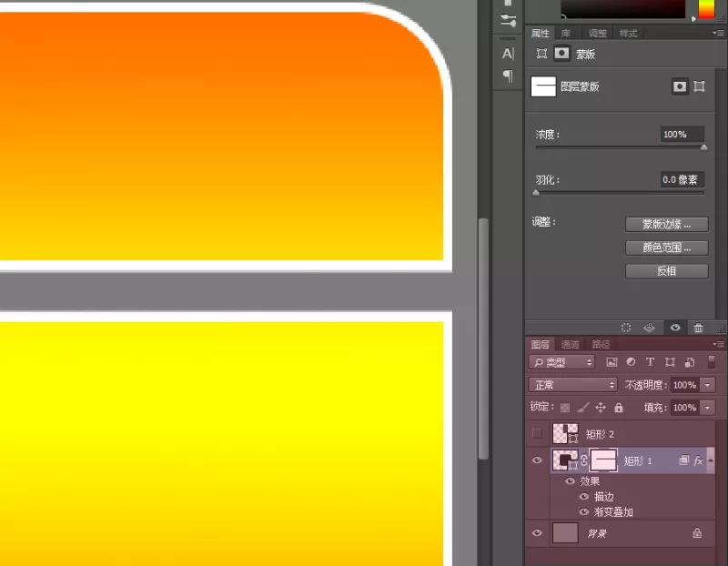Open the Character panel icon
The image size is (728, 566).
click(508, 54)
